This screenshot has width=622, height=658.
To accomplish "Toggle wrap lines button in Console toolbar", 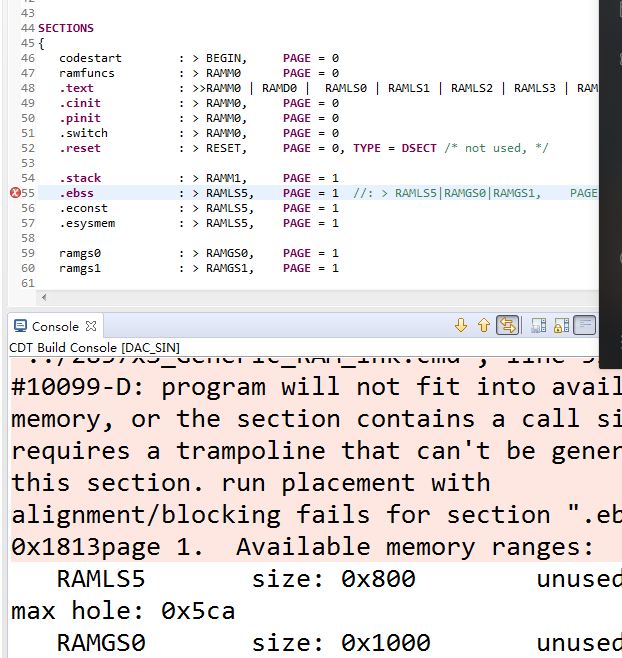I will [585, 325].
